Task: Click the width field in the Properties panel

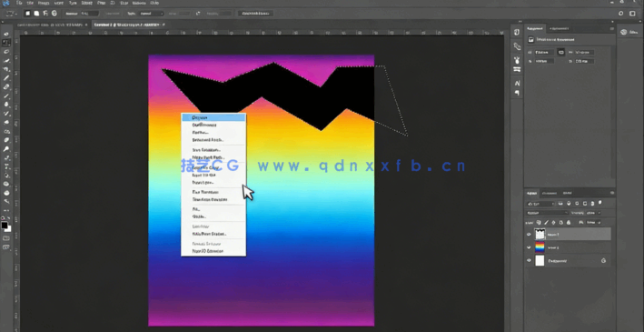Action: pyautogui.click(x=544, y=52)
